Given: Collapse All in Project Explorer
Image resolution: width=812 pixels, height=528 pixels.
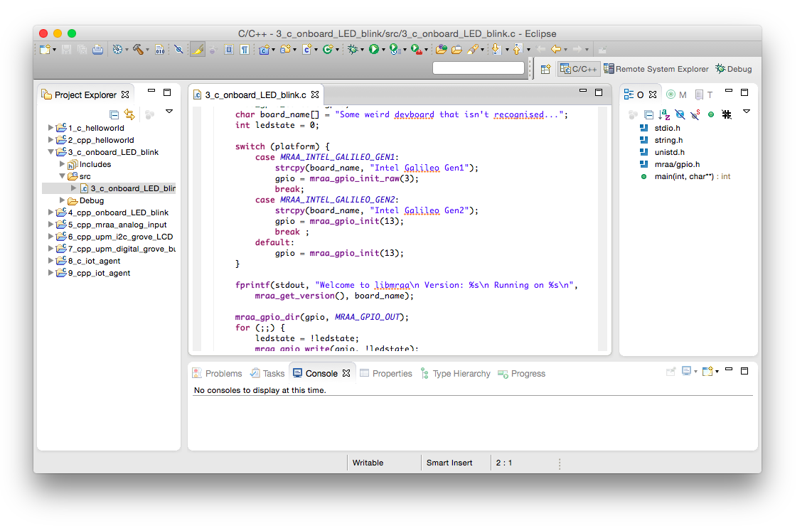Looking at the screenshot, I should pos(114,114).
